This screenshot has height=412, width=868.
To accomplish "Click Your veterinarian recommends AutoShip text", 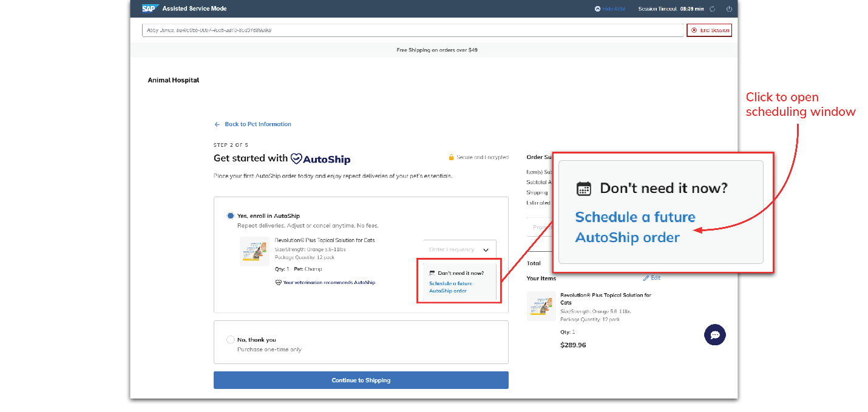I will point(329,283).
